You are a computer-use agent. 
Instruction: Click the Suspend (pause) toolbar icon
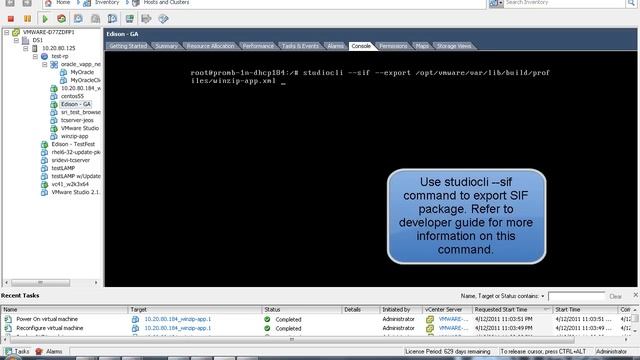point(27,19)
